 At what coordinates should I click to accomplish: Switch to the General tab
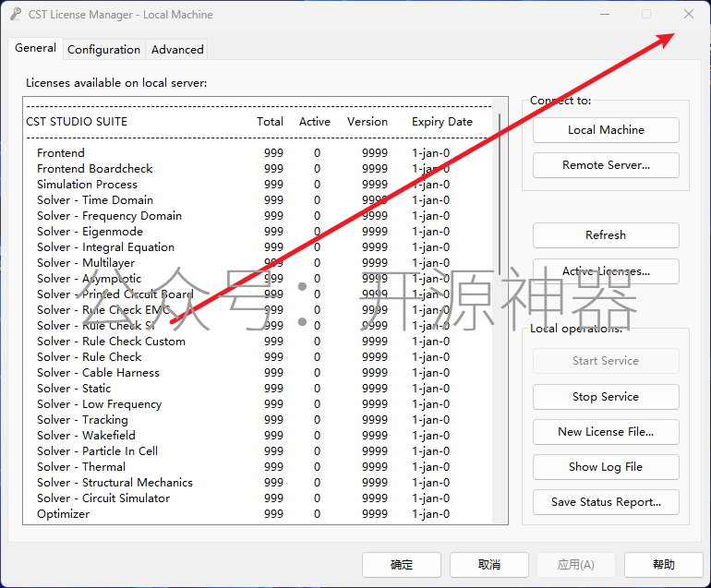(35, 48)
